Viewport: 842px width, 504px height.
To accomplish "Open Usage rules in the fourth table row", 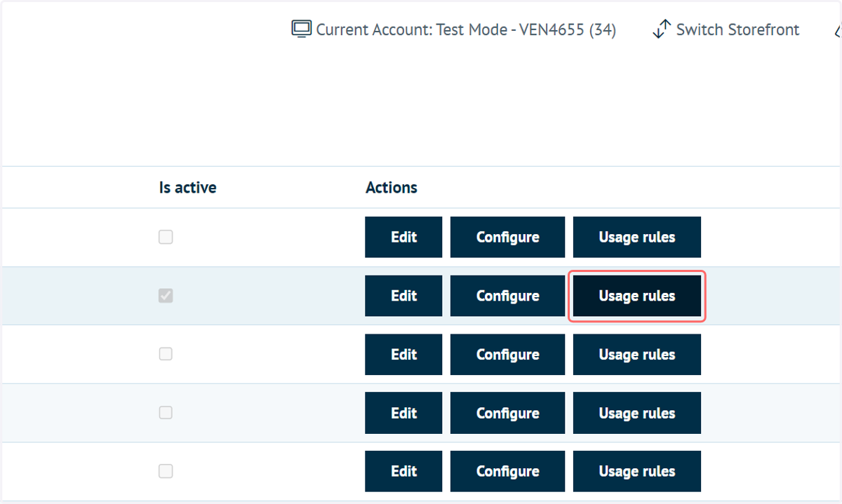I will coord(637,413).
